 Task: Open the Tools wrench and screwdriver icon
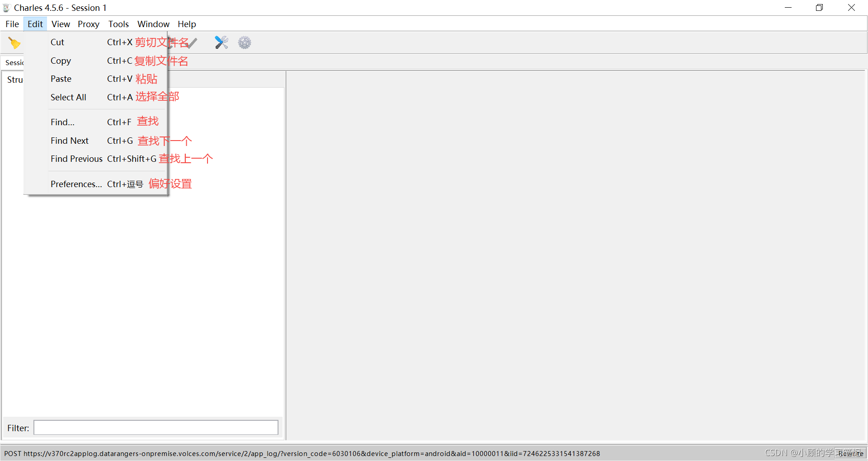[x=221, y=42]
